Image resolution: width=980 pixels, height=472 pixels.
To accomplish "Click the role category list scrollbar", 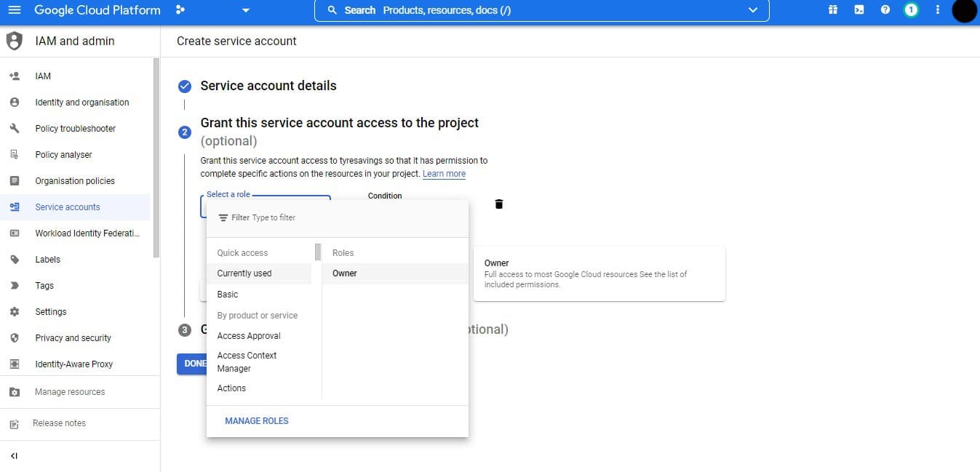I will 318,252.
